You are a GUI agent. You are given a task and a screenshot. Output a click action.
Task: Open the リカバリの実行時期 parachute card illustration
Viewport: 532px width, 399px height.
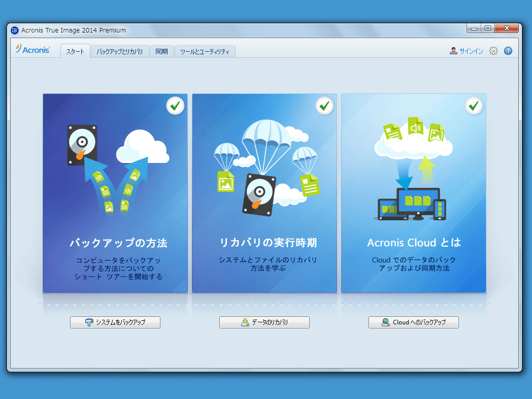tap(267, 168)
